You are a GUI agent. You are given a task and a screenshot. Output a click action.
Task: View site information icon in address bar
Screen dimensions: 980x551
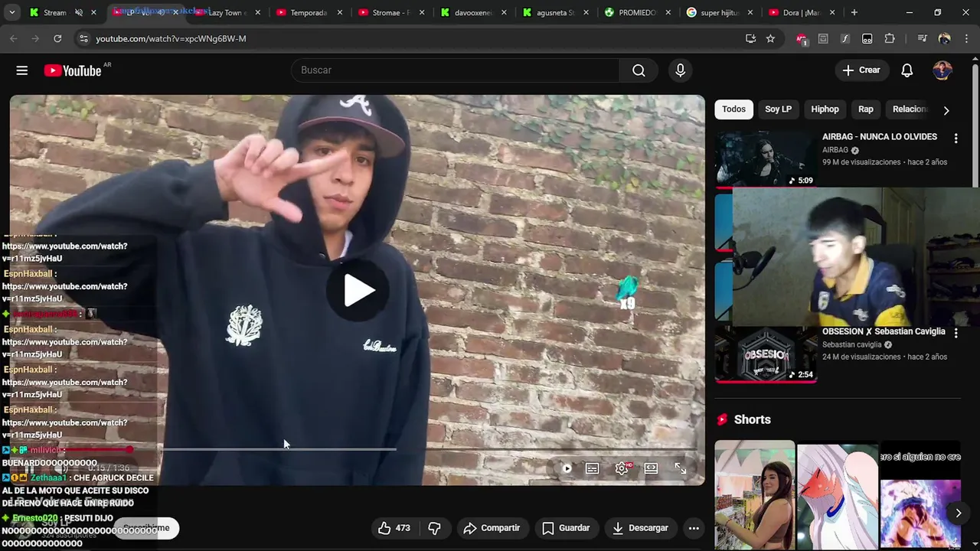pos(83,38)
